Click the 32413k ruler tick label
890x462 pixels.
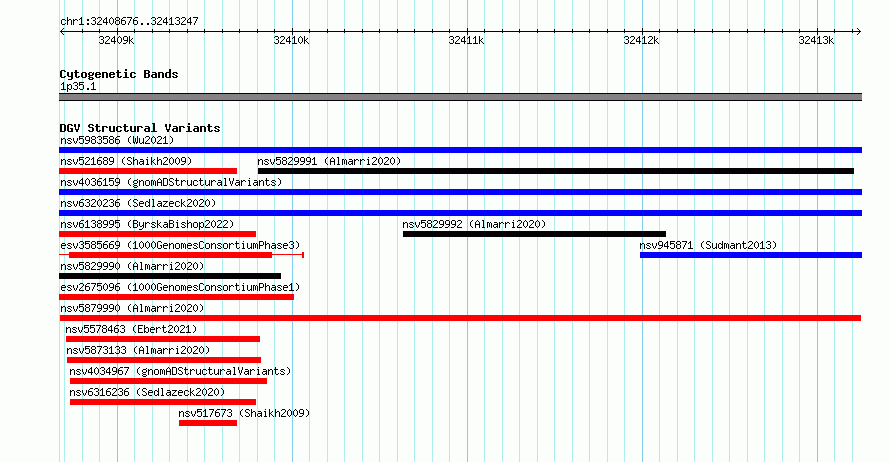coord(816,40)
